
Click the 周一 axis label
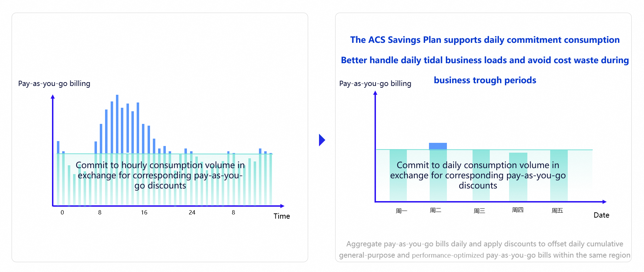pyautogui.click(x=401, y=211)
